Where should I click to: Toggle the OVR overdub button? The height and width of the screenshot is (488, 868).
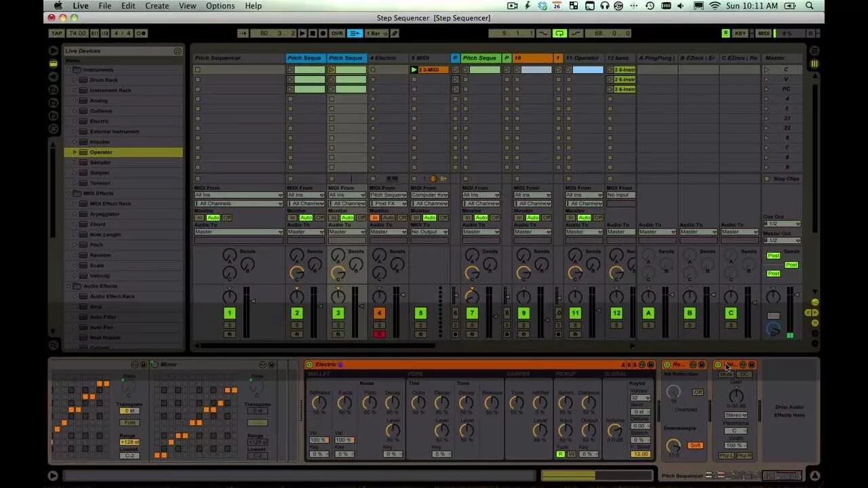click(336, 33)
